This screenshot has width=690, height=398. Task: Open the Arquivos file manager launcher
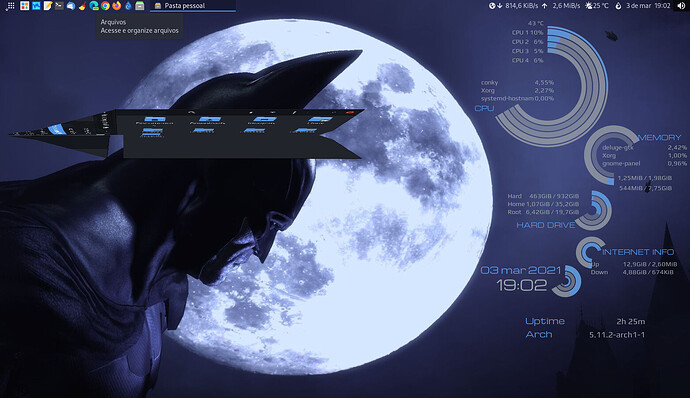(139, 6)
